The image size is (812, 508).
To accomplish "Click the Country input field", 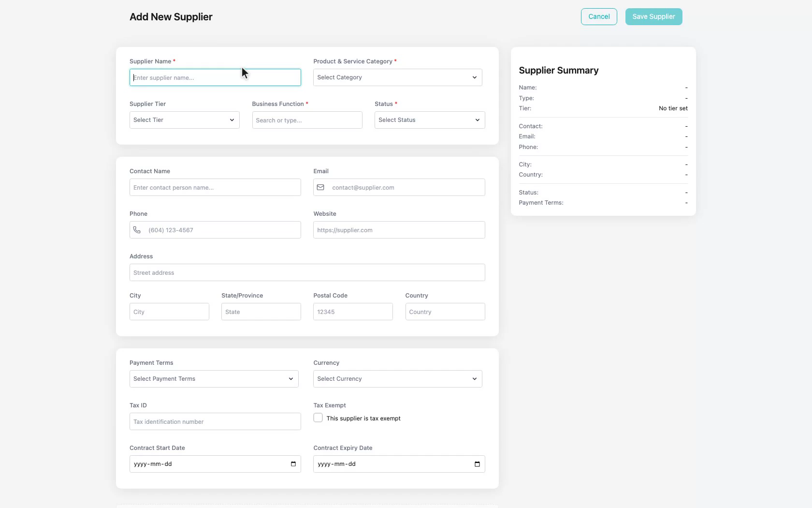I will click(x=445, y=312).
